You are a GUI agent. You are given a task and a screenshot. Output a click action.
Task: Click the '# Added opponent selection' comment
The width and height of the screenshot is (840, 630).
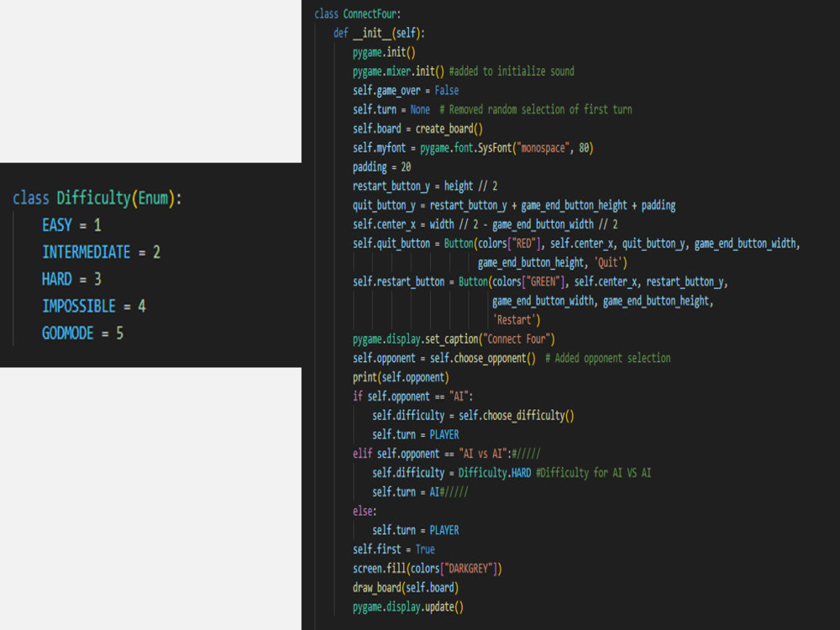(x=608, y=359)
